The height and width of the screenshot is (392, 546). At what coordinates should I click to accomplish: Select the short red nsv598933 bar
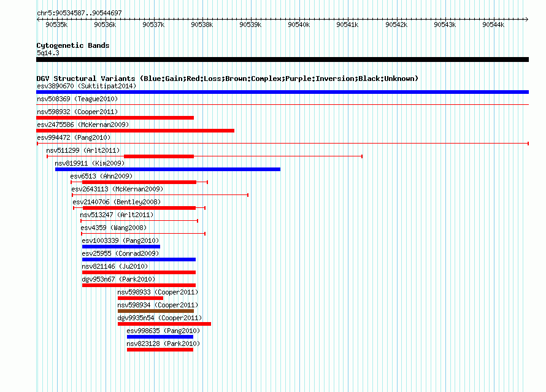(140, 298)
